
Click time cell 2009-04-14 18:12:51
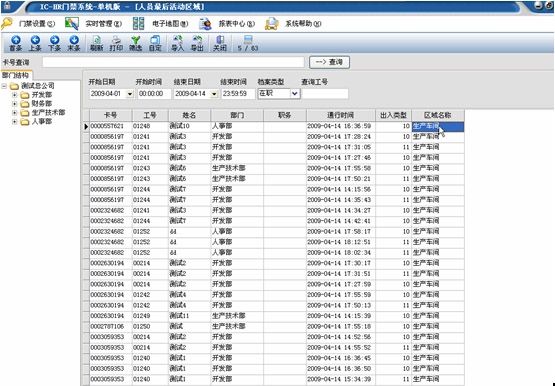341,242
